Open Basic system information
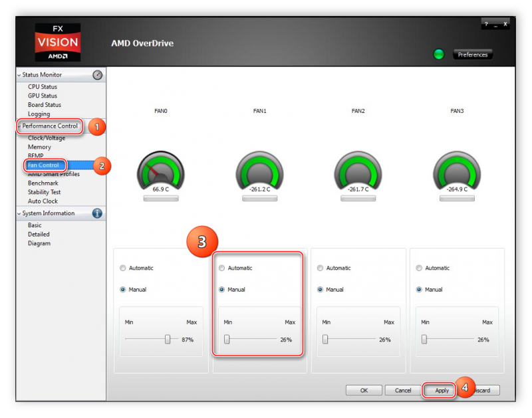 click(x=35, y=225)
